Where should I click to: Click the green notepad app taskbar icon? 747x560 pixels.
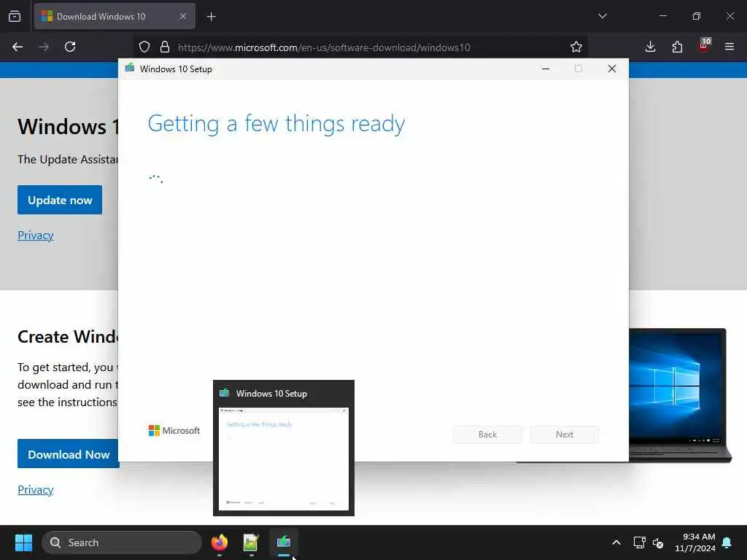[x=251, y=542]
